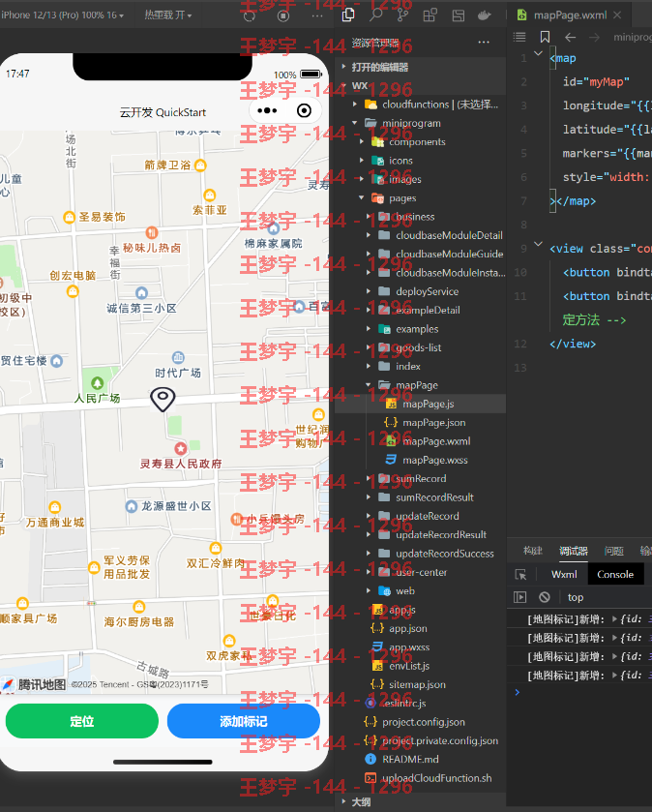Tap the blue 添加标记 button

coord(243,721)
